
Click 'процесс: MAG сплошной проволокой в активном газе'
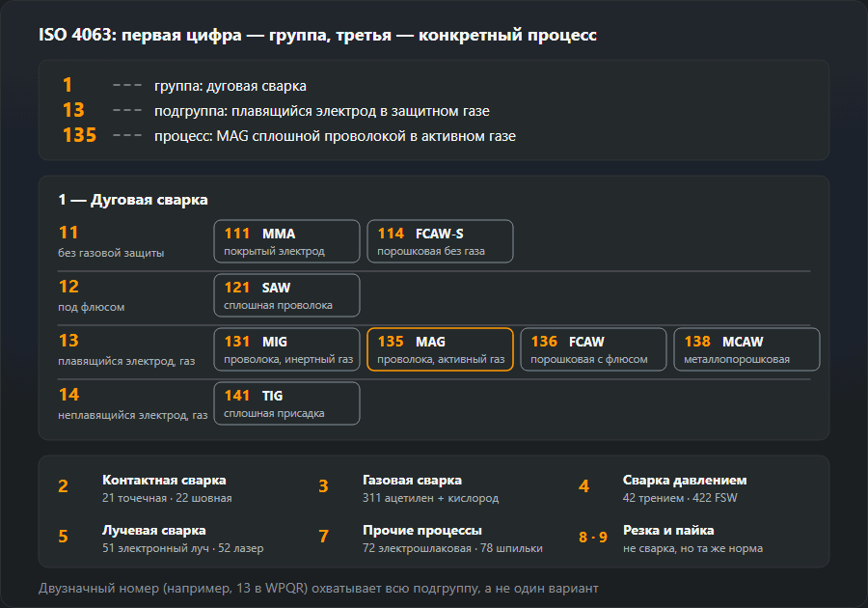335,136
